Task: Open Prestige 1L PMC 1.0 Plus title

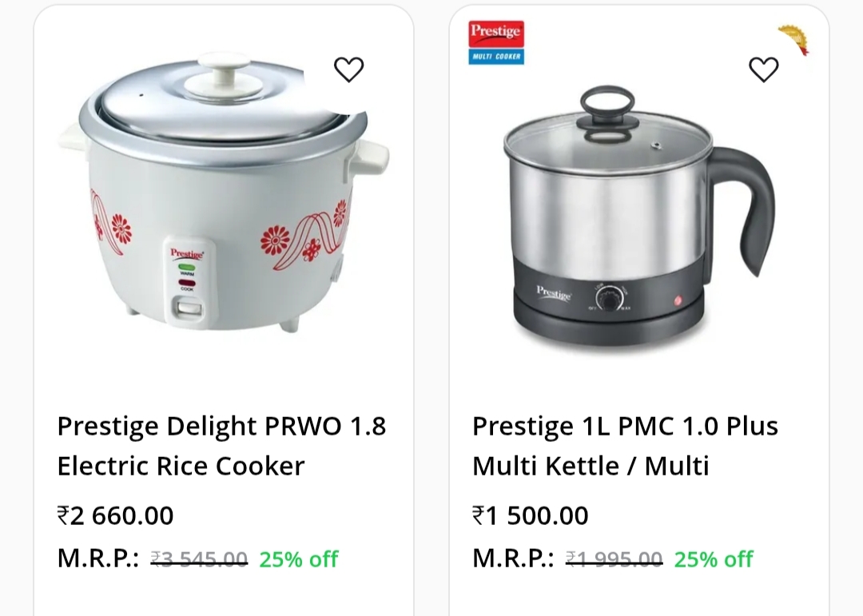Action: click(625, 446)
